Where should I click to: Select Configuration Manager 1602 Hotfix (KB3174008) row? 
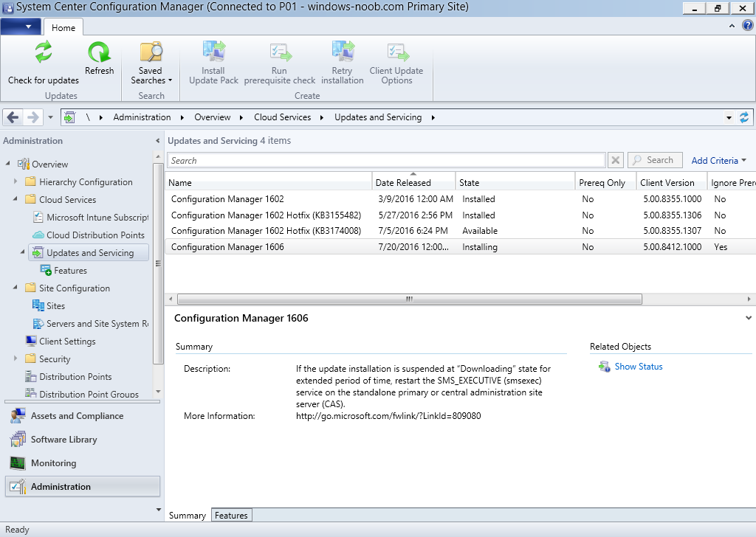pos(461,231)
